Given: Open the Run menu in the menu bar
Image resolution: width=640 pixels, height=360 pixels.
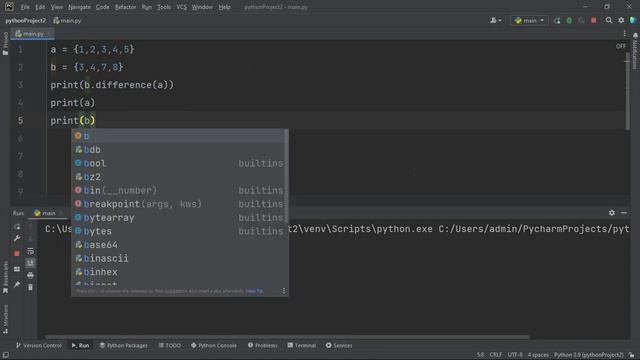Looking at the screenshot, I should 147,7.
